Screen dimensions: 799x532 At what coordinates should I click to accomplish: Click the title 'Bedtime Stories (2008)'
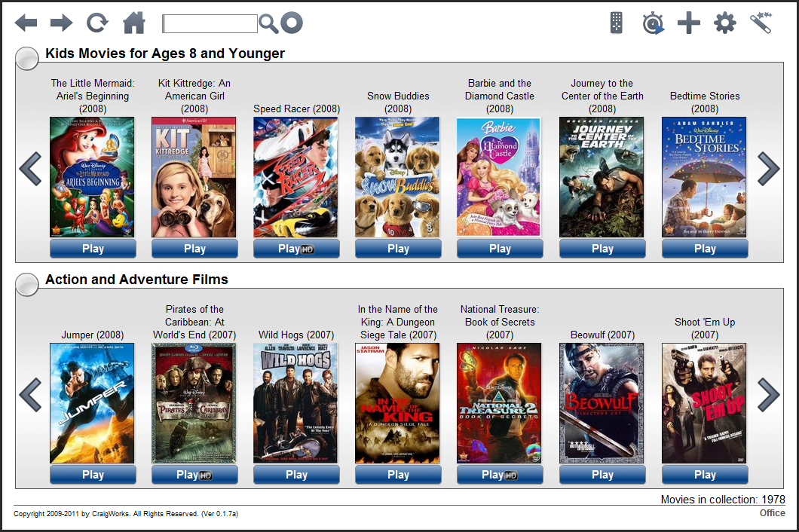(x=705, y=102)
